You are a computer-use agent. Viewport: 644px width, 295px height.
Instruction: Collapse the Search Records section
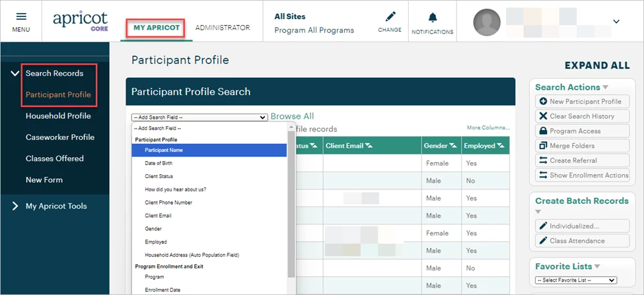point(15,73)
